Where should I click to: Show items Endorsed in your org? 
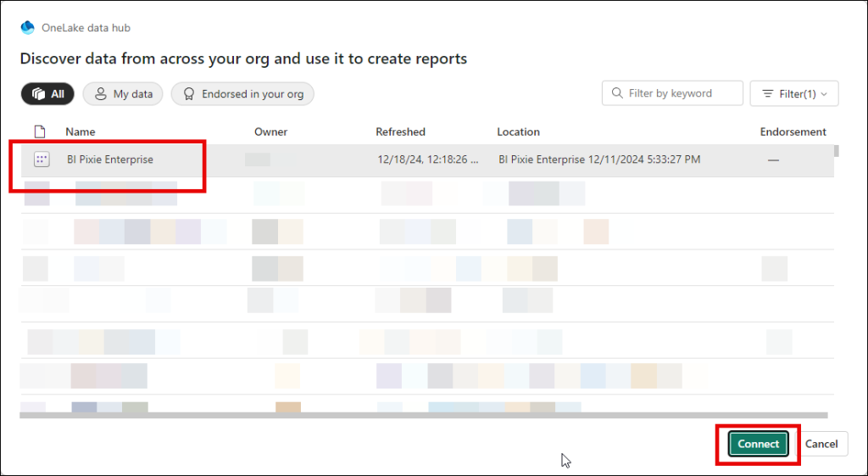[242, 94]
